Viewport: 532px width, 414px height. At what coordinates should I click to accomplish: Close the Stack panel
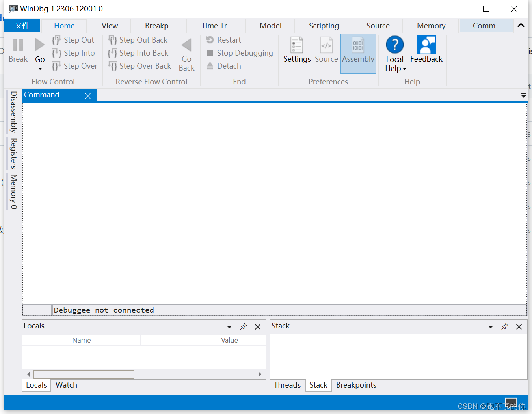tap(519, 327)
